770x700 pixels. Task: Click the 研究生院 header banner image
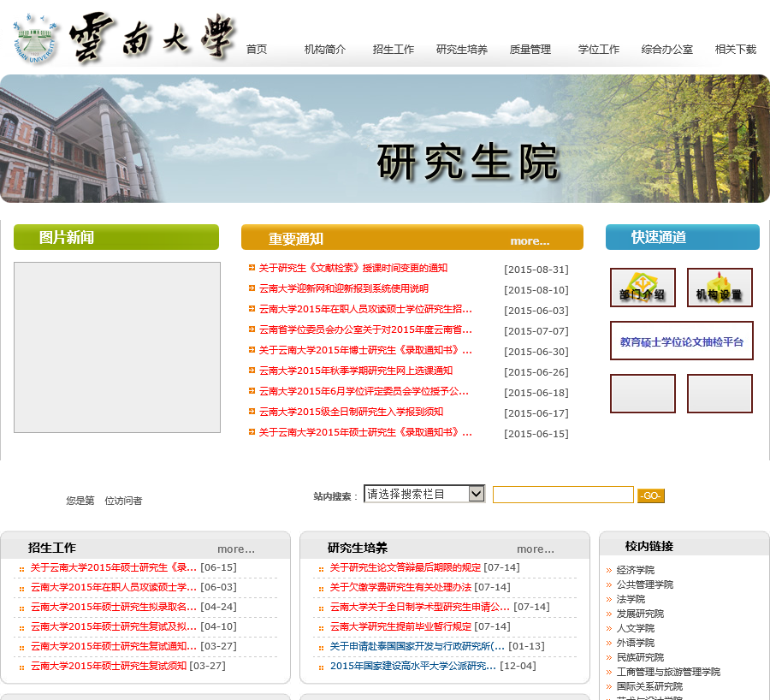[385, 139]
